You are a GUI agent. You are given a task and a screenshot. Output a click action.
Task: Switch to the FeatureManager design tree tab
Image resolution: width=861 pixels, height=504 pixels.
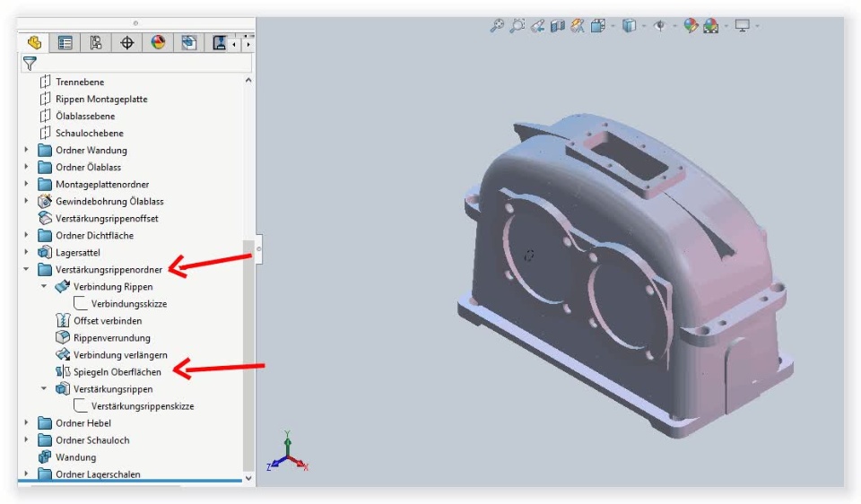[x=34, y=43]
